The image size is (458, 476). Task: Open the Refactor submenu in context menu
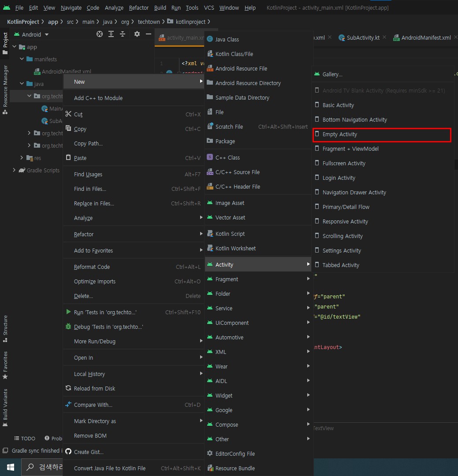coord(134,234)
